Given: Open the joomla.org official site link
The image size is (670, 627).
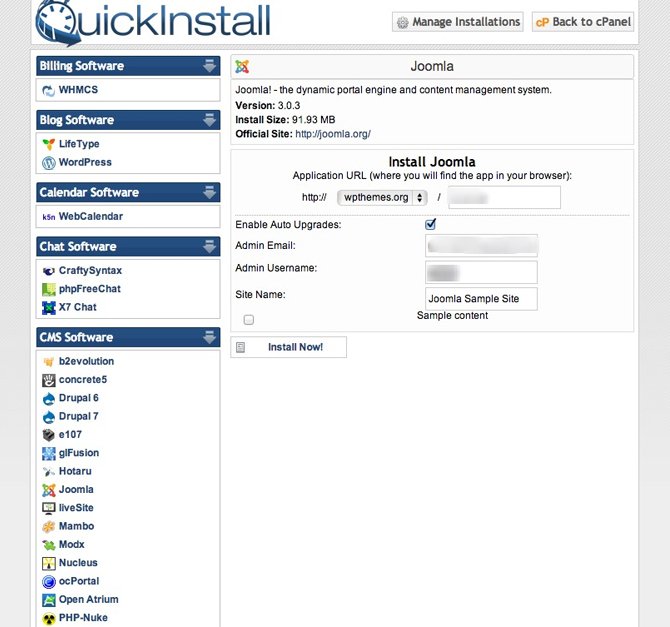Looking at the screenshot, I should [x=333, y=134].
